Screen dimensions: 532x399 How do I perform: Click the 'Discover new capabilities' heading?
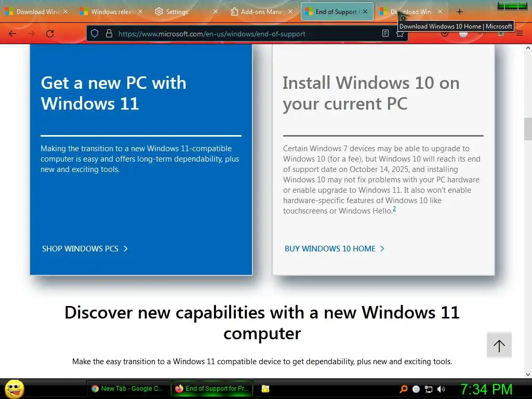click(x=262, y=323)
